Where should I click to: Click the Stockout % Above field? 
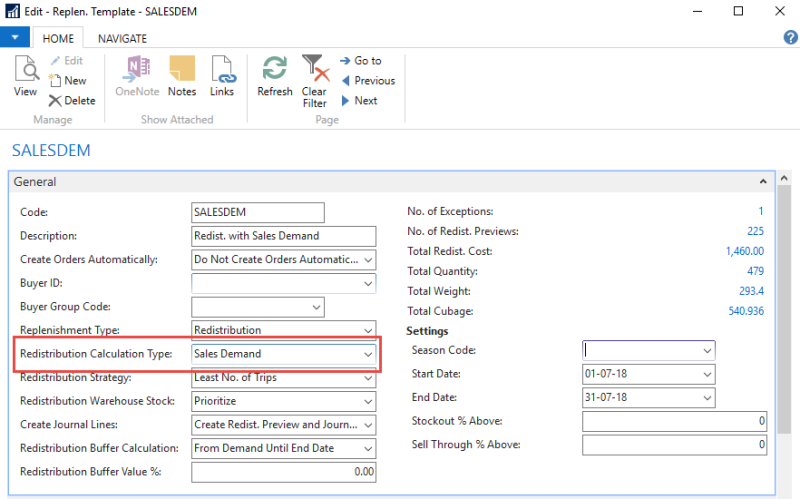click(x=674, y=421)
